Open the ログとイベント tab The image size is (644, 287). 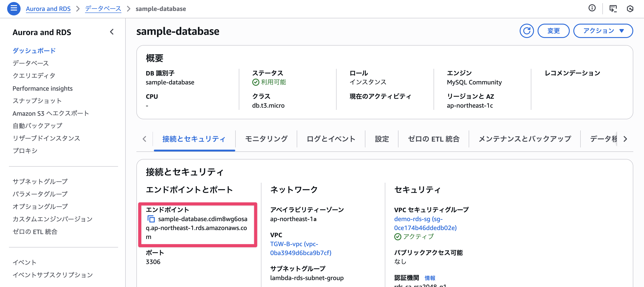pos(331,139)
